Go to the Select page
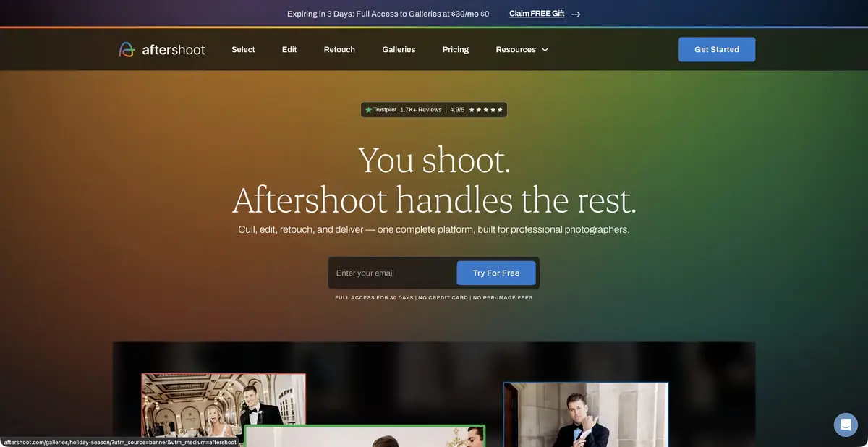 pyautogui.click(x=243, y=50)
